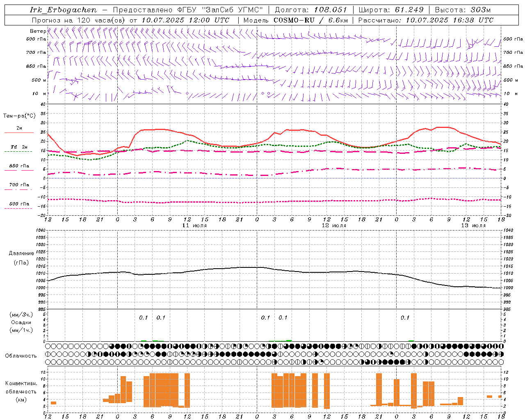Click the Конвективн. облачность label
The height and width of the screenshot is (420, 525).
tap(21, 388)
